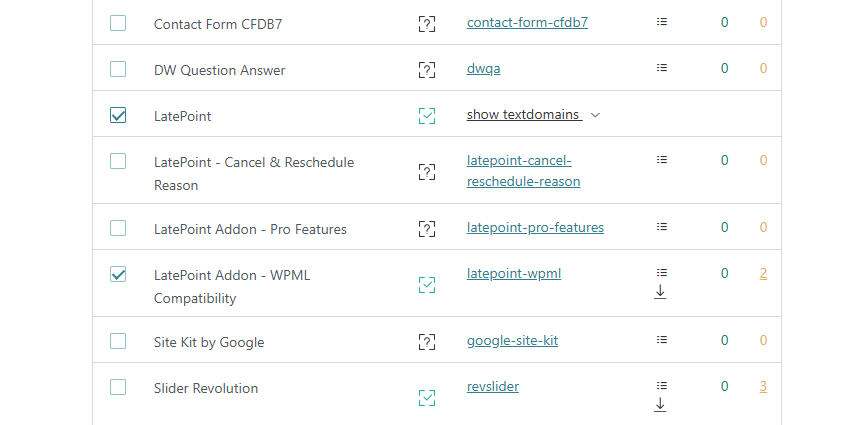
Task: Open the contact-form-cfdb7 textdomain link
Action: pos(527,22)
